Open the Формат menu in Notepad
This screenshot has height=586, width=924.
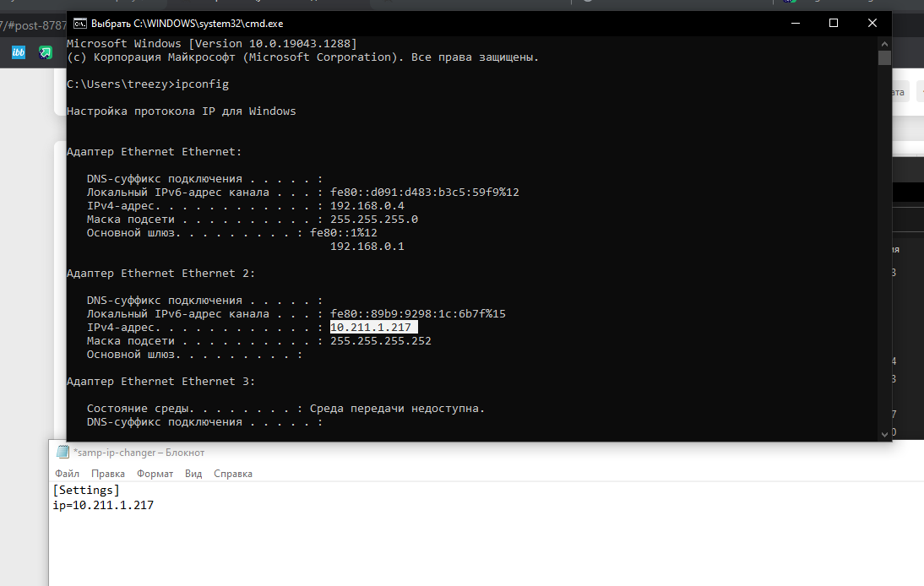point(155,474)
